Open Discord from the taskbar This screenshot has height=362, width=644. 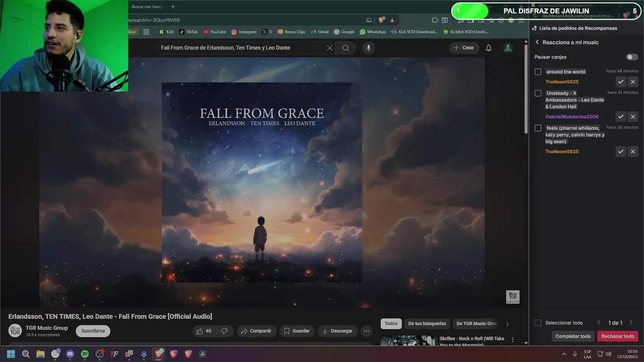pyautogui.click(x=70, y=354)
